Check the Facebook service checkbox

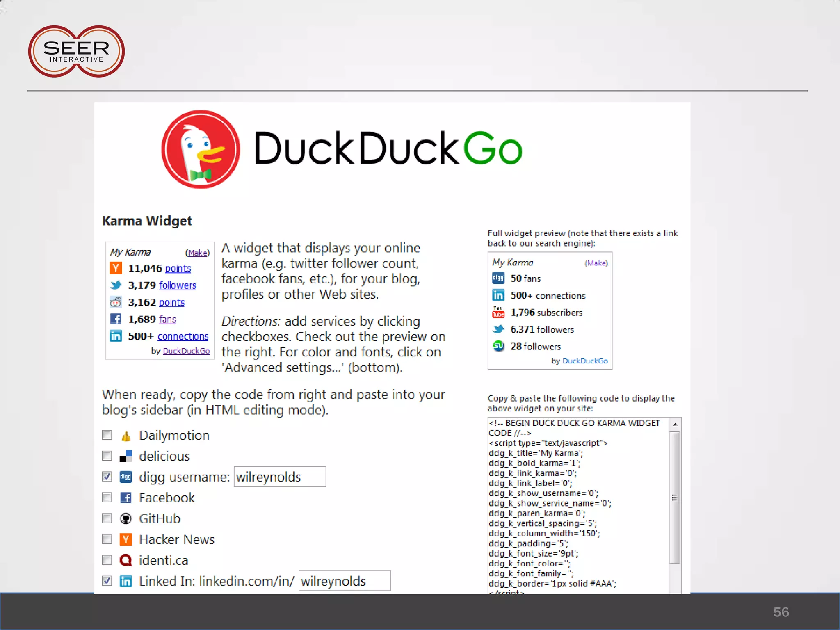(107, 498)
